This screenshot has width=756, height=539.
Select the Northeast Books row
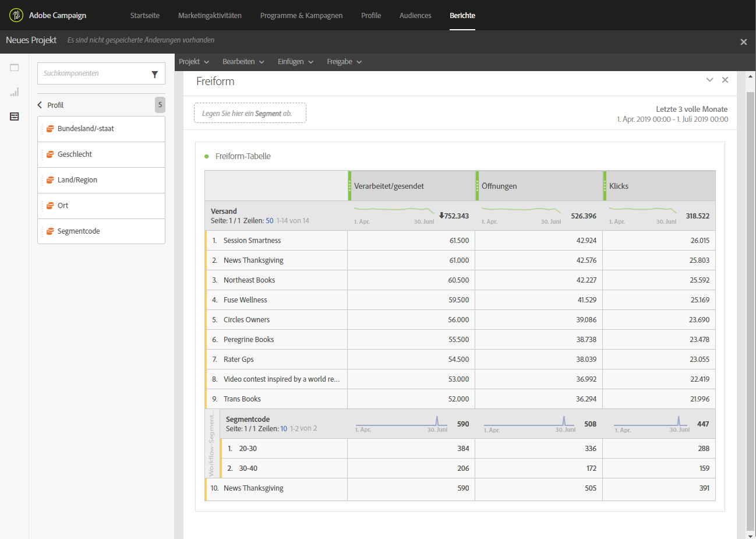(460, 280)
